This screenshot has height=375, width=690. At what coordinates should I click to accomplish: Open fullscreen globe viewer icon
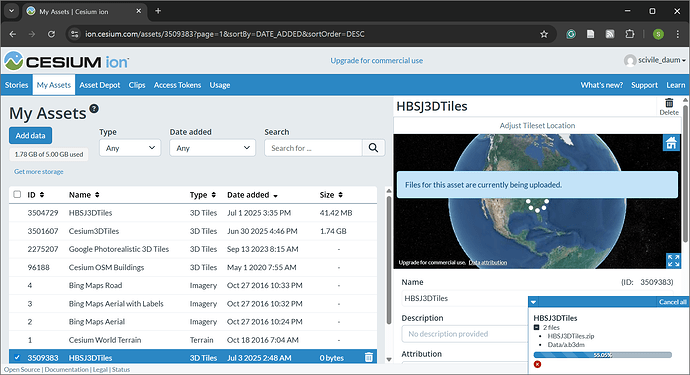(673, 260)
